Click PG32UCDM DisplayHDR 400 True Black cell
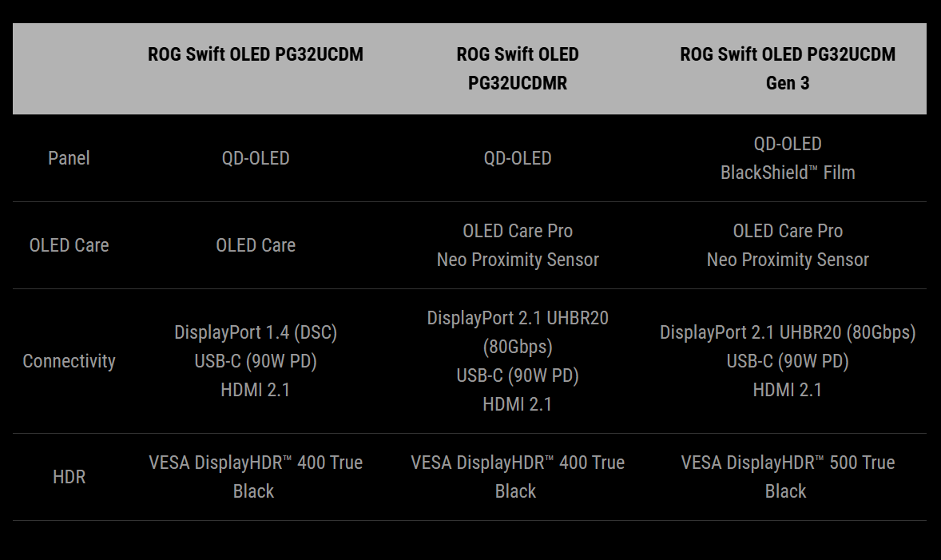This screenshot has height=560, width=941. pyautogui.click(x=256, y=477)
